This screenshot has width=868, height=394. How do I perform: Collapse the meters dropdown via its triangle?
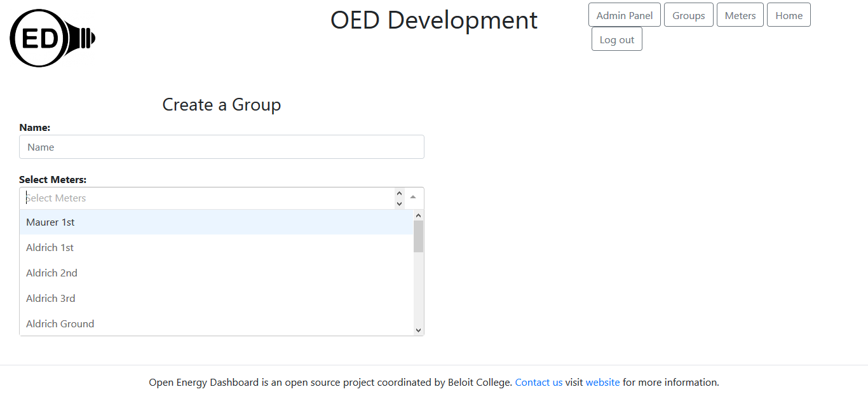coord(413,198)
